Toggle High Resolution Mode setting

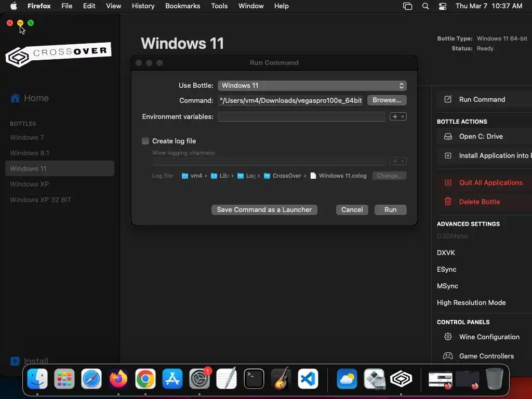pyautogui.click(x=471, y=303)
